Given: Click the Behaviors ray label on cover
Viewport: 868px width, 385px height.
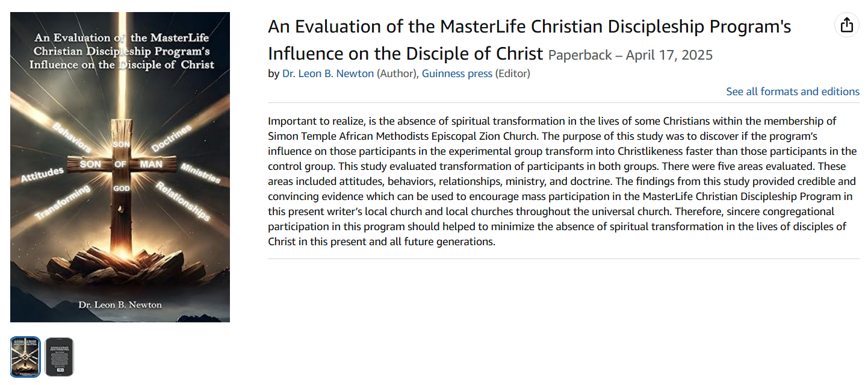Looking at the screenshot, I should (72, 137).
